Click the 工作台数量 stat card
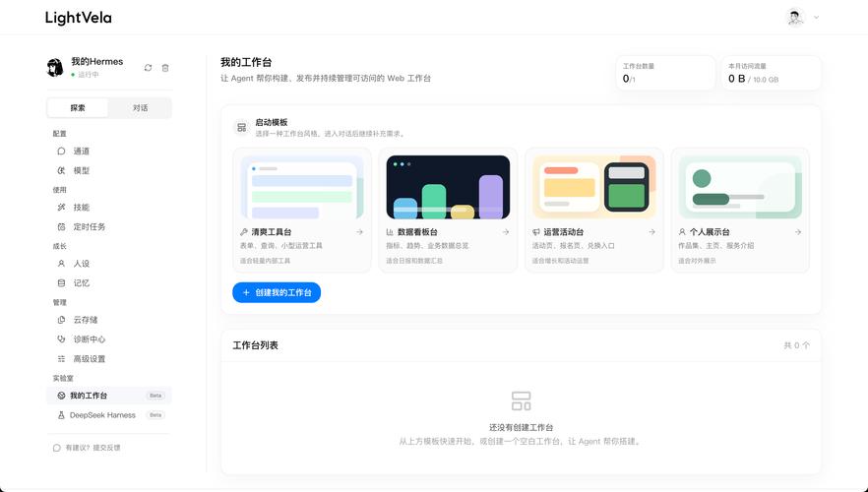The image size is (868, 492). 665,73
